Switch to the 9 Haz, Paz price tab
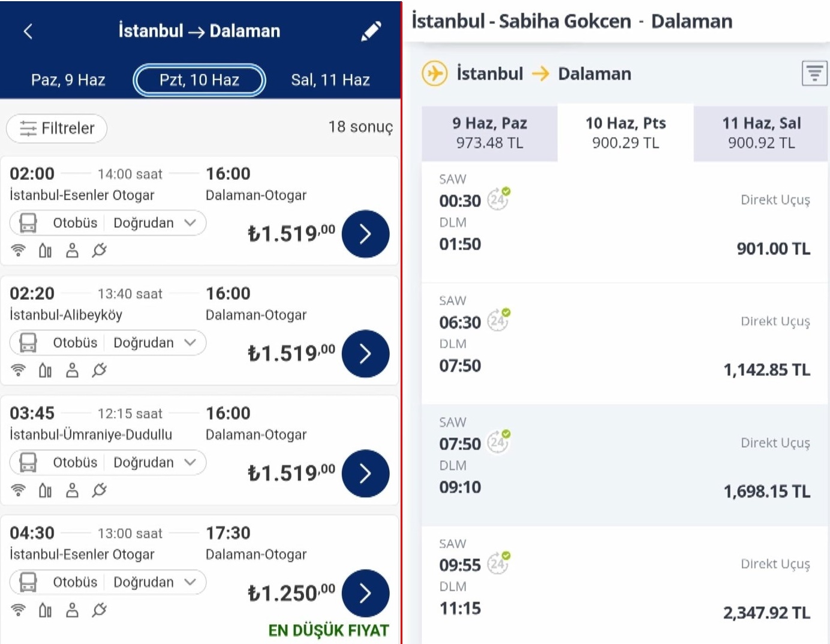 489,133
